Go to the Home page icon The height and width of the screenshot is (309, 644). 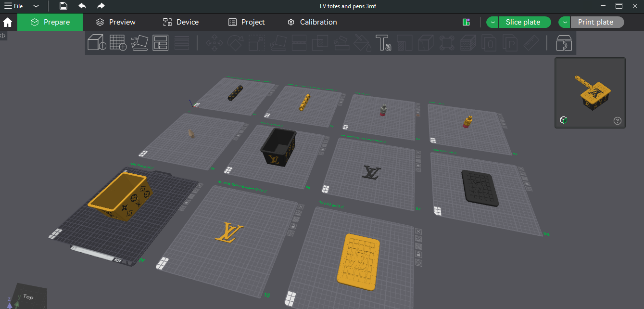8,22
